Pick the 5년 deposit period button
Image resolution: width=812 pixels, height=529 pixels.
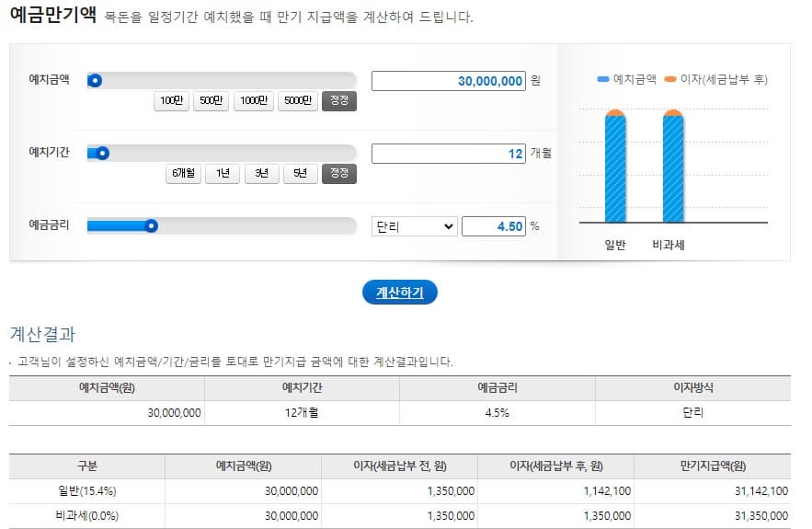[x=301, y=173]
